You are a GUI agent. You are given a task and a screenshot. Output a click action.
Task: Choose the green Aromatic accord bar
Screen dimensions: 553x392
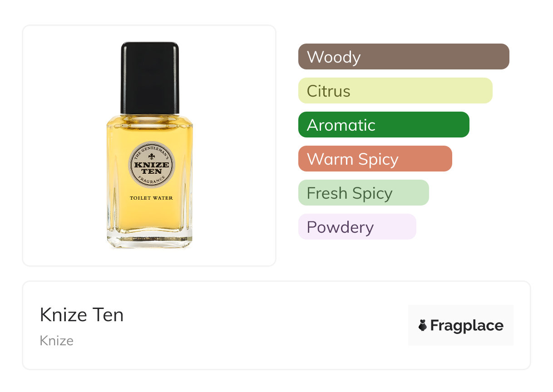[x=383, y=125]
